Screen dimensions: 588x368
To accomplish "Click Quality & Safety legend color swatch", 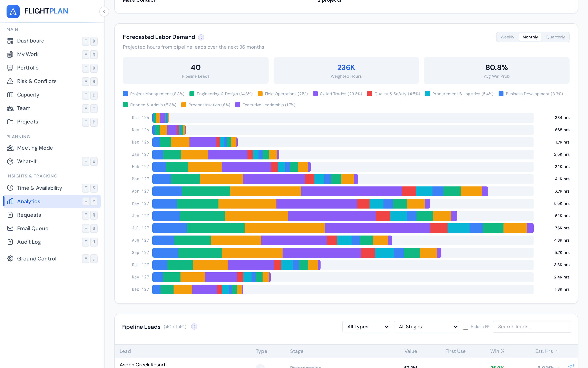I will [370, 94].
